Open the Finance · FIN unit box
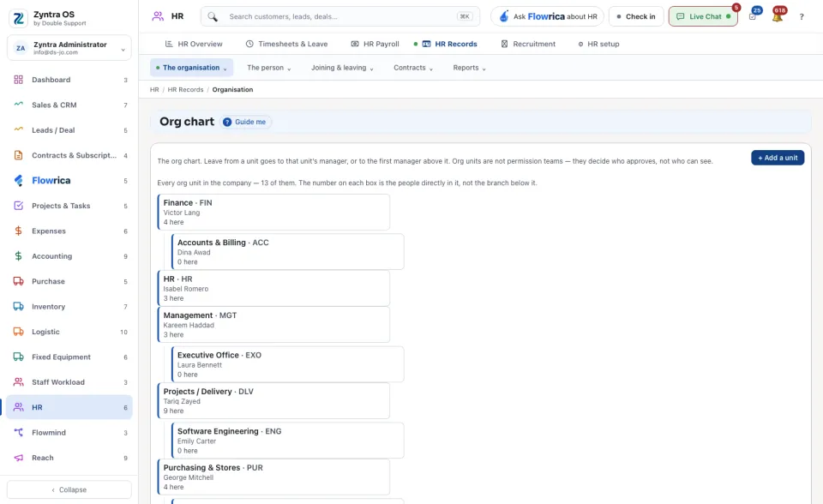Screen dimensions: 823x504 click(273, 212)
